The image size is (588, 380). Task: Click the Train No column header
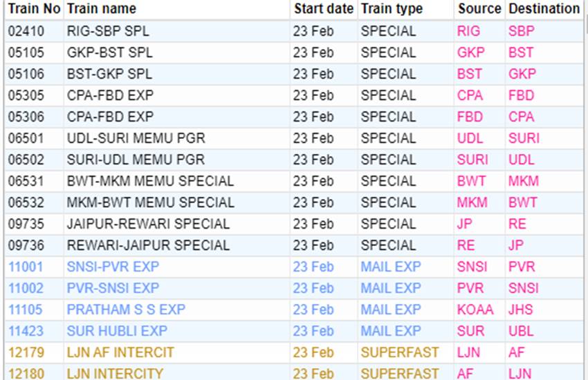(34, 8)
